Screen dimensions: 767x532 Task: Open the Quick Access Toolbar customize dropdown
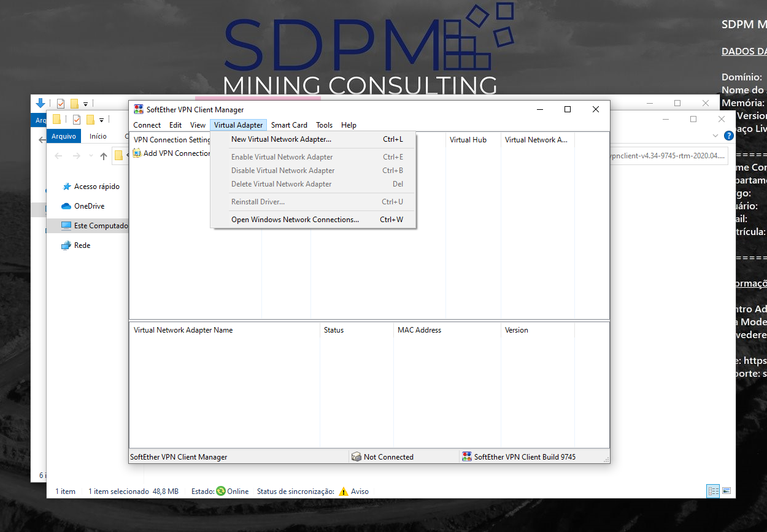(102, 120)
